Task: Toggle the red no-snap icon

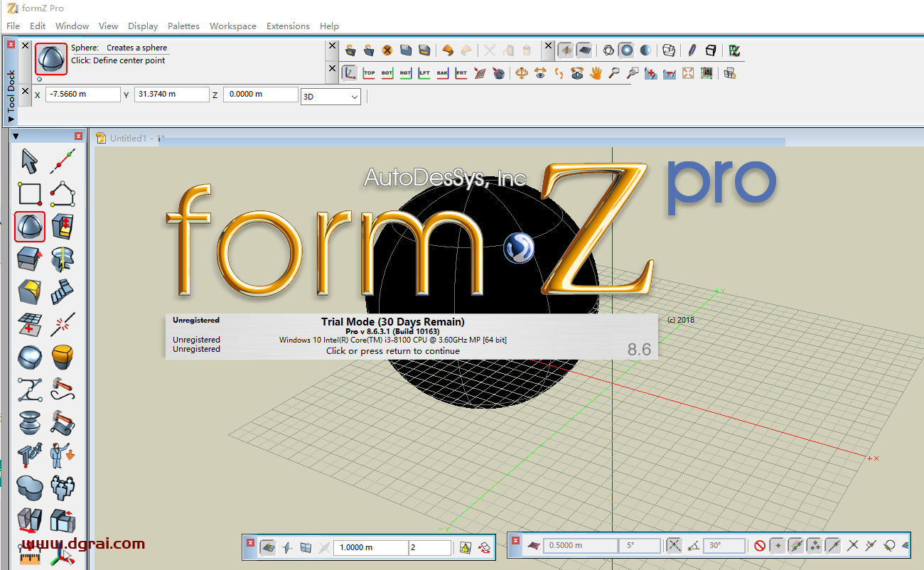Action: pyautogui.click(x=760, y=546)
